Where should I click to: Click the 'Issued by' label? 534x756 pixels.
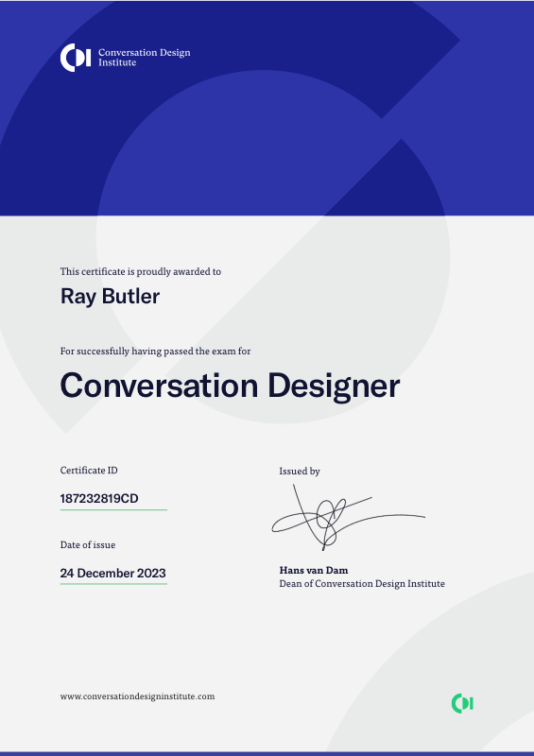pyautogui.click(x=300, y=471)
